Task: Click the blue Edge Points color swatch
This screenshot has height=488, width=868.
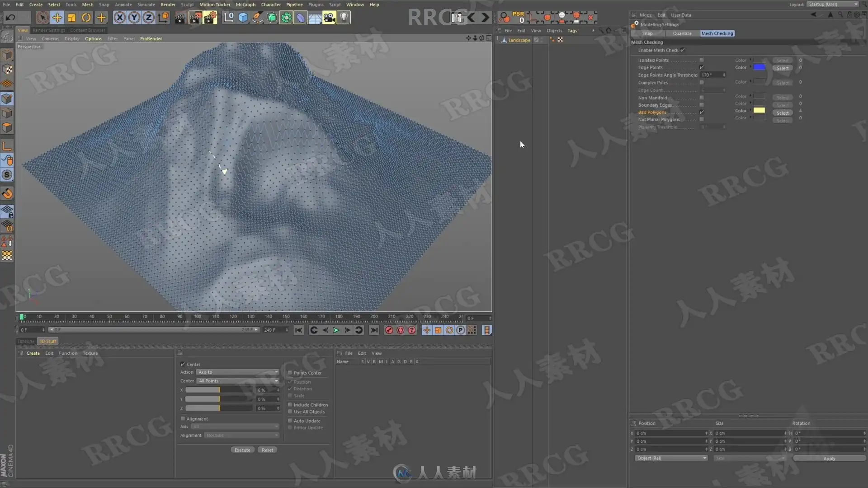Action: click(x=759, y=67)
